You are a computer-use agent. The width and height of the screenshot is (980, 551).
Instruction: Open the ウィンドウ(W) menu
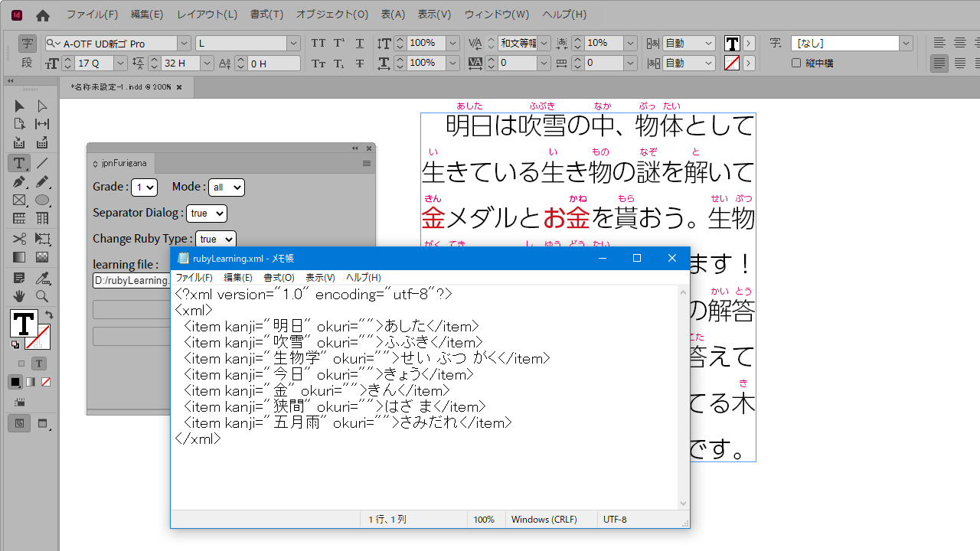[x=497, y=15]
